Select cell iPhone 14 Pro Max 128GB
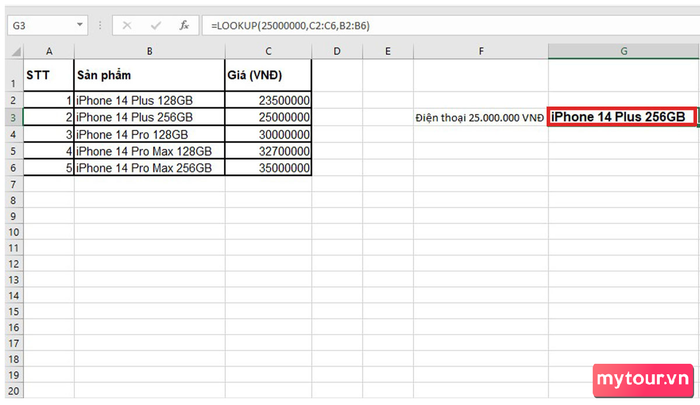Viewport: 700px width, 405px height. tap(150, 151)
